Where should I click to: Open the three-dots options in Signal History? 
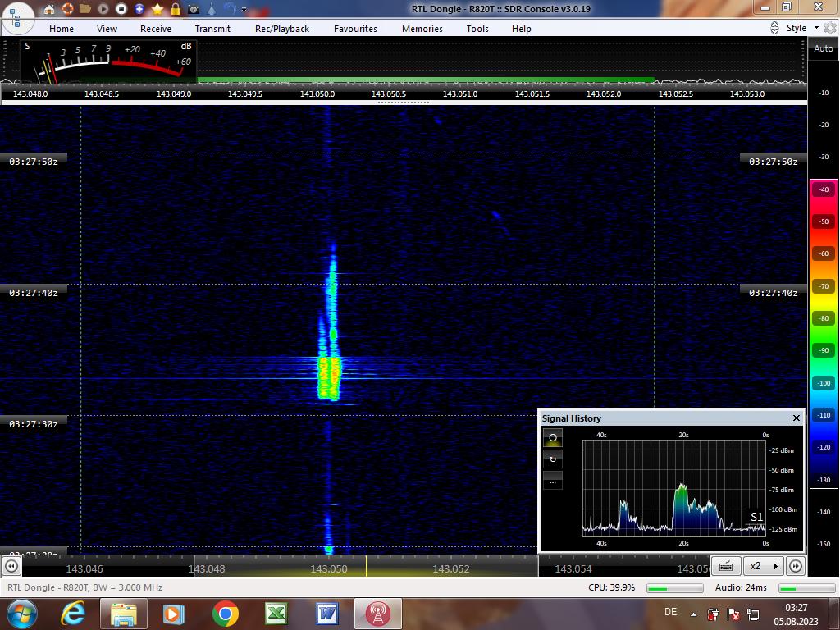click(x=553, y=481)
